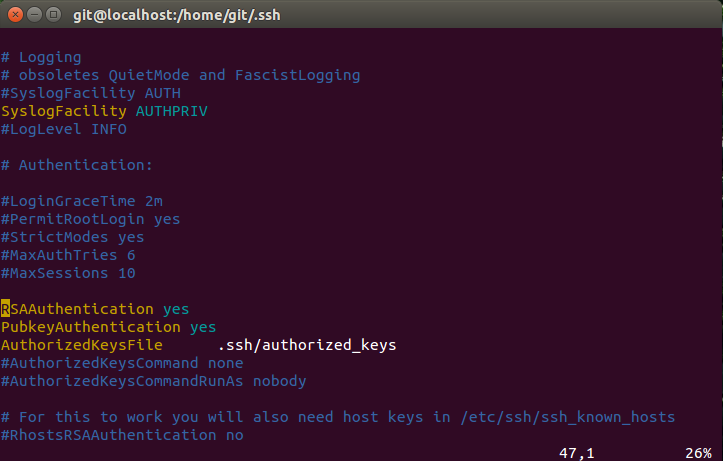The image size is (723, 461).
Task: Click the cursor position indicator 47,1
Action: (576, 453)
